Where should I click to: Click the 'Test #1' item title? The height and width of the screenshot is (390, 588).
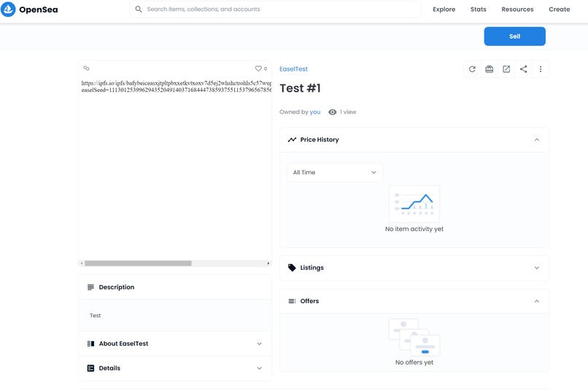point(300,88)
